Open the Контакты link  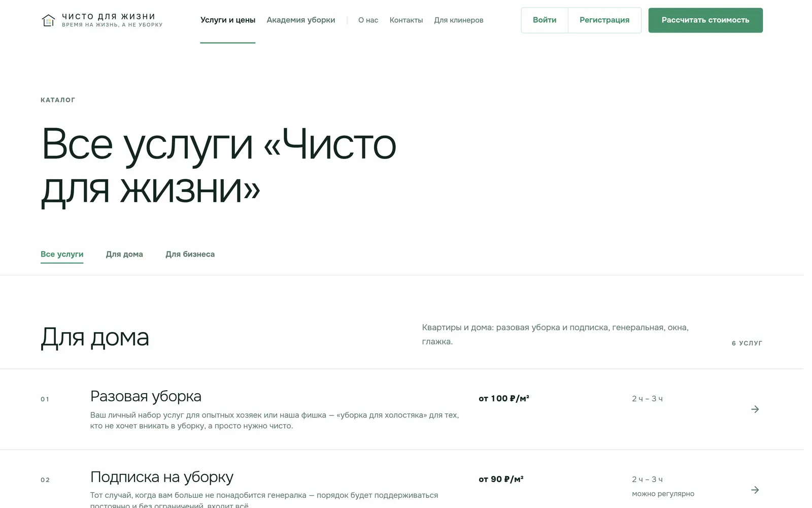click(x=406, y=20)
